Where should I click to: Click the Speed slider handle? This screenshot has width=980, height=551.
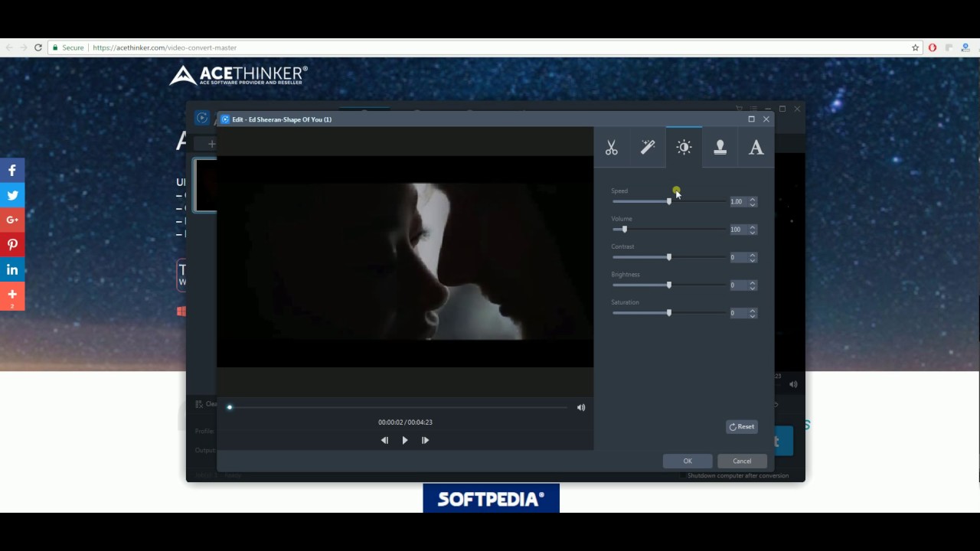(x=669, y=201)
